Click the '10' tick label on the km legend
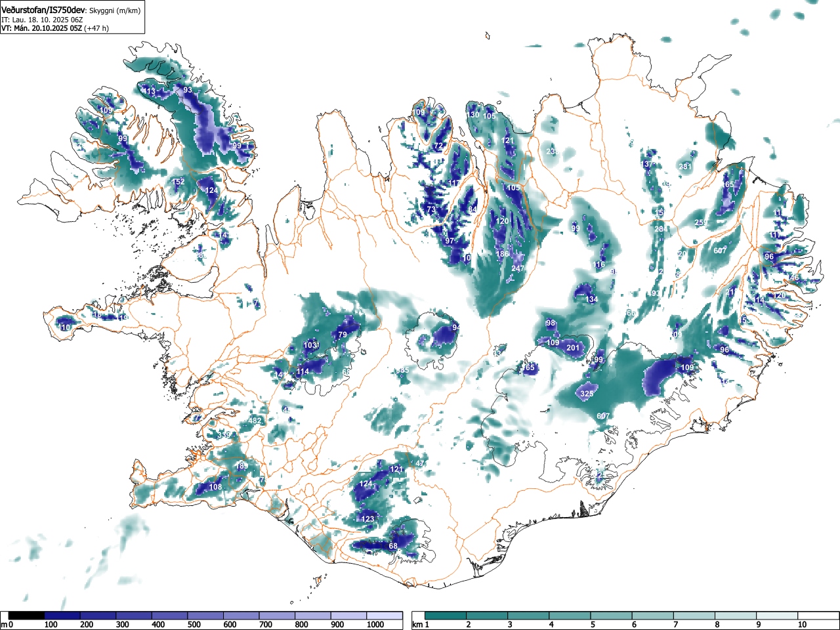The height and width of the screenshot is (630, 840). tap(802, 625)
